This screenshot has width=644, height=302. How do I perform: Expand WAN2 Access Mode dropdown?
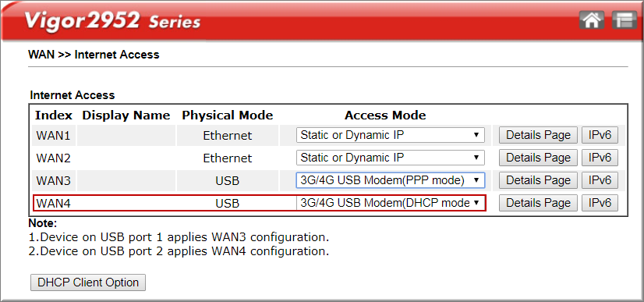coord(390,158)
